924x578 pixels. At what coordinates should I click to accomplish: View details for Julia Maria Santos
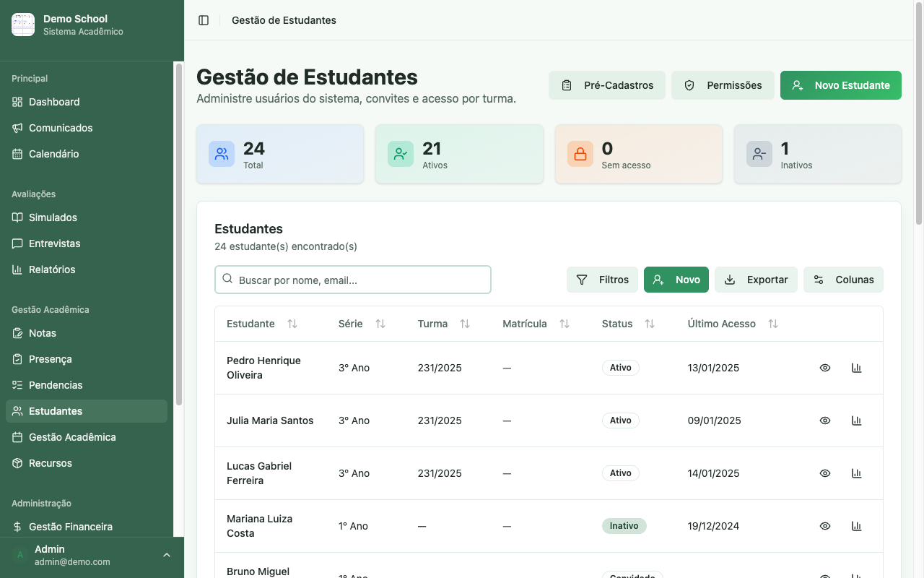click(x=825, y=420)
